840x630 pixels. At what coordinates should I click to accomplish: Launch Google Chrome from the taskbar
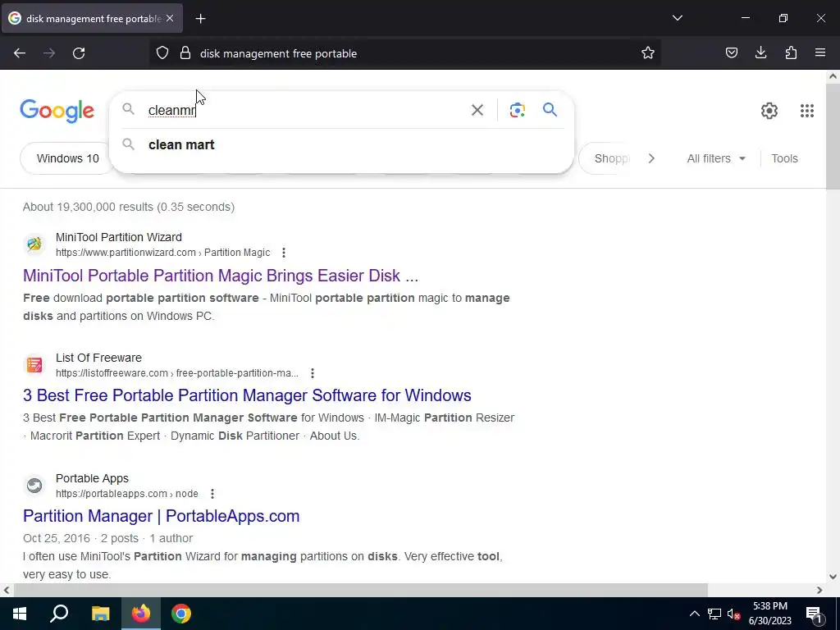pos(181,614)
